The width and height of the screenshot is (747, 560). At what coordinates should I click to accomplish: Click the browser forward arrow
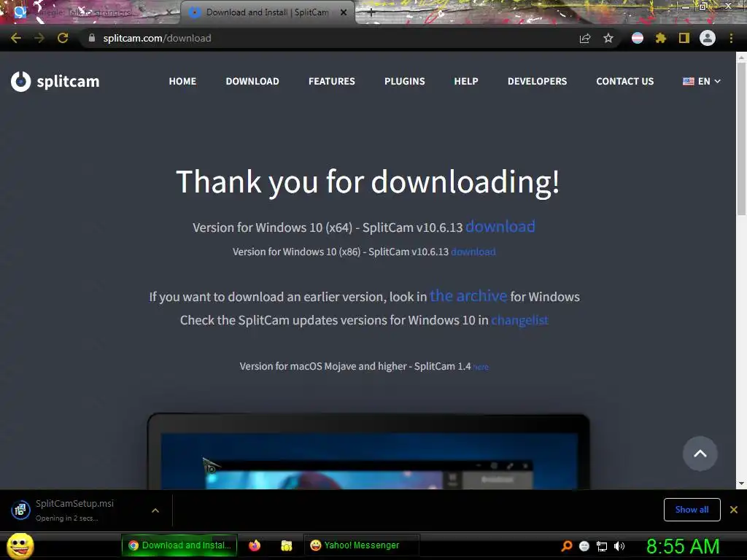[39, 38]
